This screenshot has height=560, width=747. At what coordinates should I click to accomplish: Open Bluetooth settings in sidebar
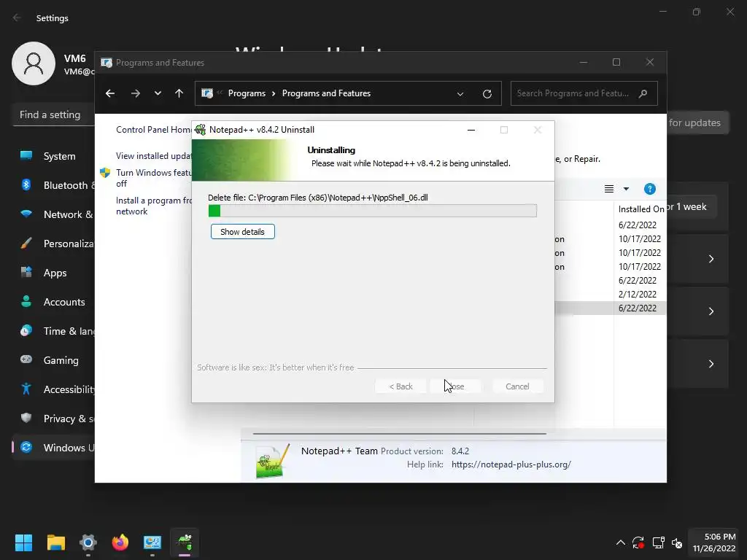pyautogui.click(x=53, y=185)
